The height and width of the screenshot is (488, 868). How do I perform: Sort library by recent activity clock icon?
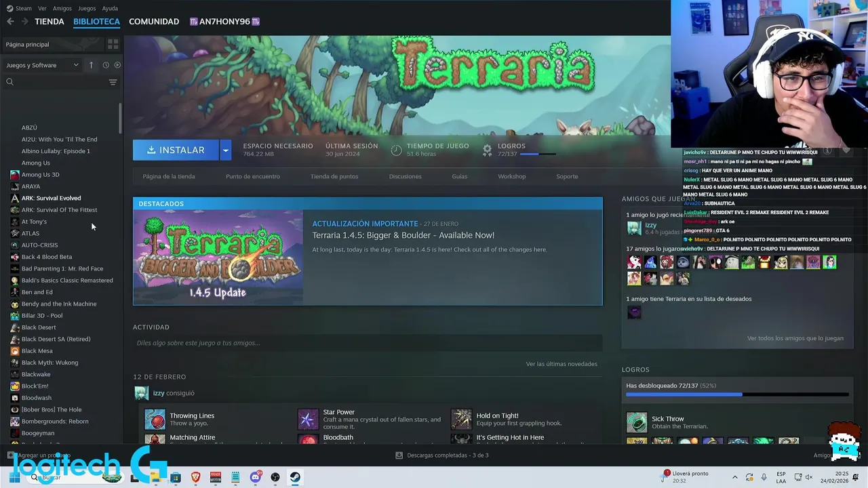pos(106,65)
